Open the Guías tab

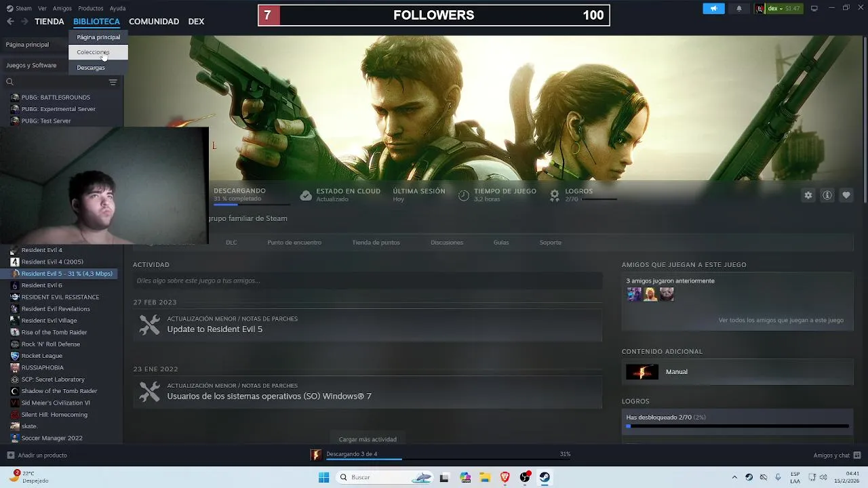501,242
